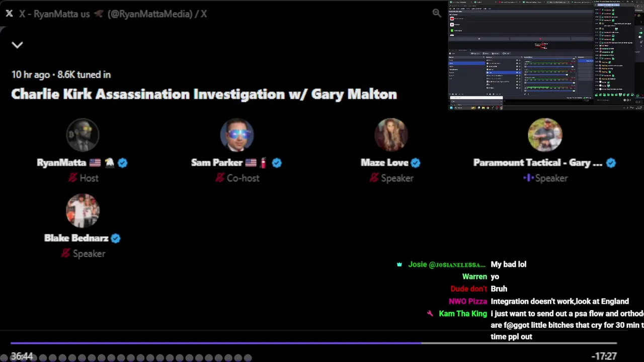Click the chat message about England
644x362 pixels.
click(560, 302)
